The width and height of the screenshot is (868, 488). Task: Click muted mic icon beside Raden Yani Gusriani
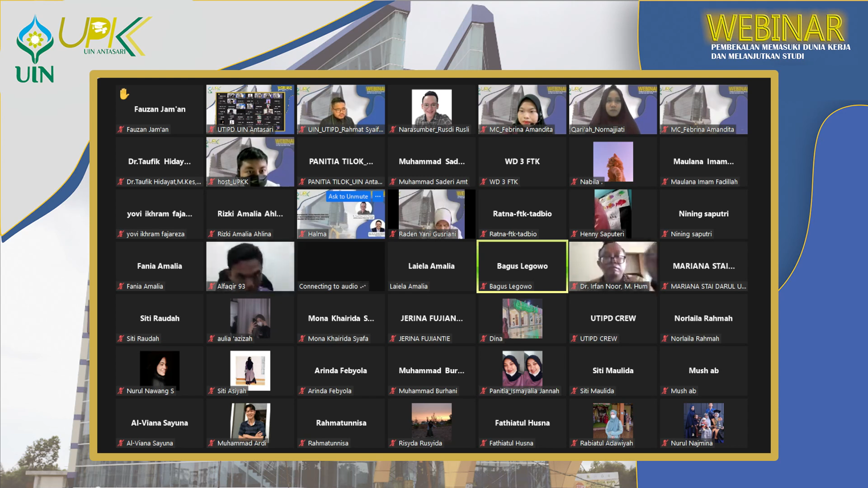coord(393,234)
